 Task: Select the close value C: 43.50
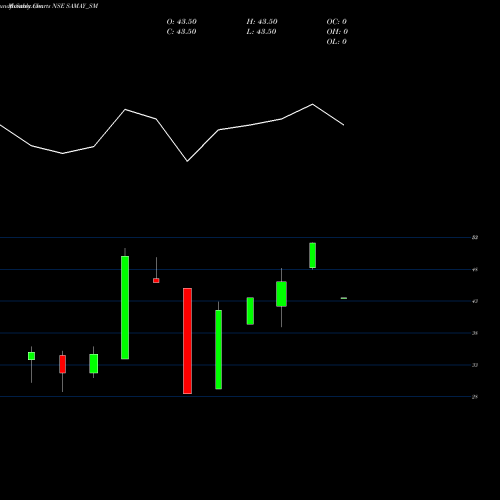tap(181, 32)
